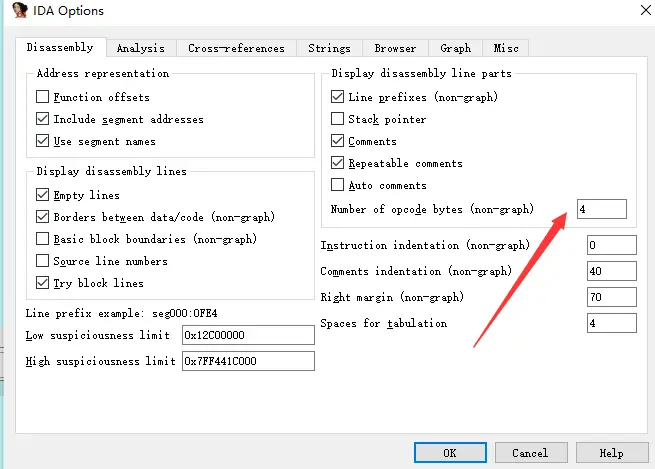Disable Empty lines checkbox
The height and width of the screenshot is (469, 655).
[43, 195]
